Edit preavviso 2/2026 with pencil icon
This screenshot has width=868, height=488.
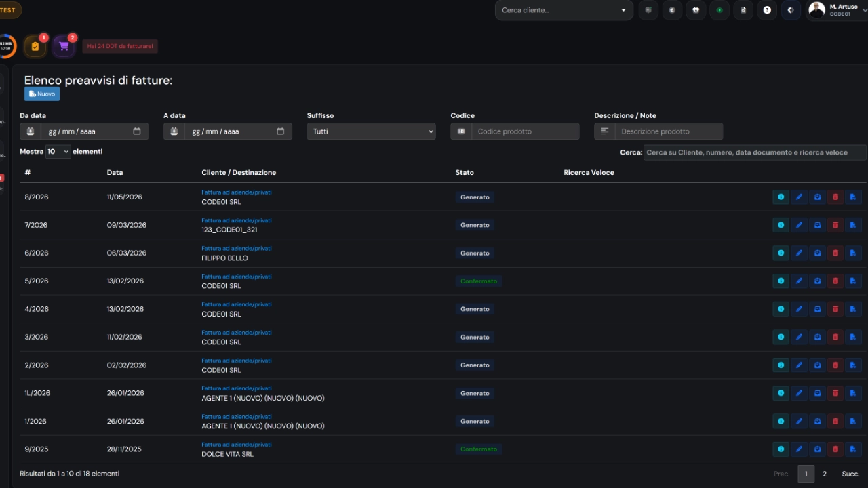799,365
